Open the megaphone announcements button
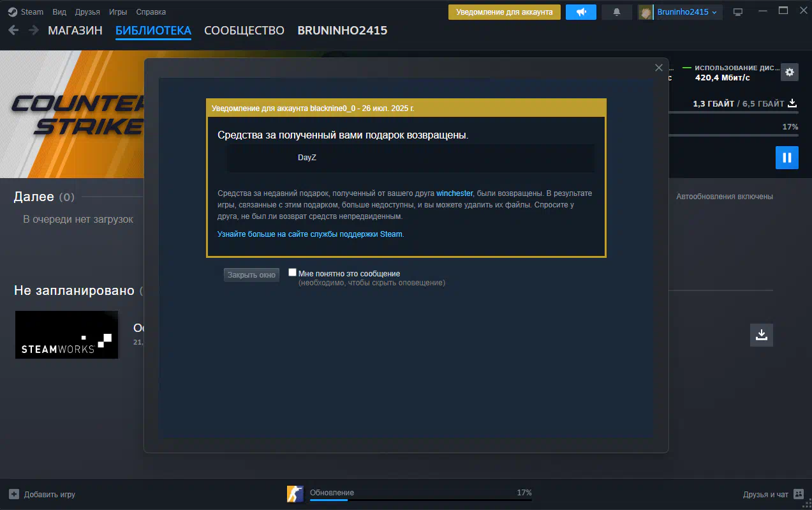 (x=581, y=12)
